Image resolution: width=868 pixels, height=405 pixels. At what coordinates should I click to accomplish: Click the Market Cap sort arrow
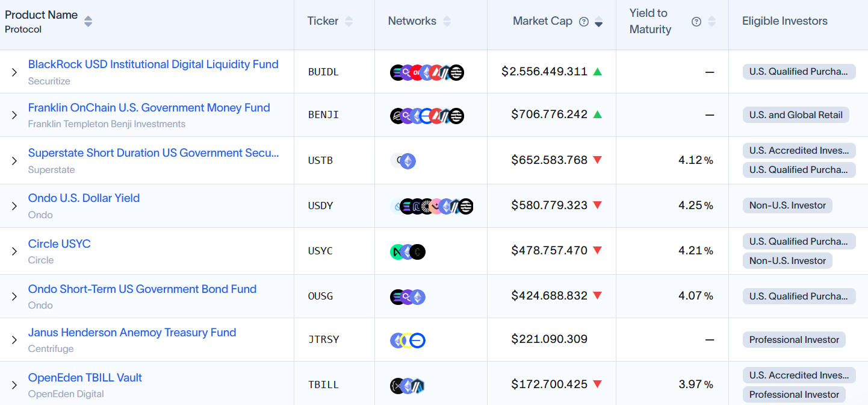click(x=598, y=22)
